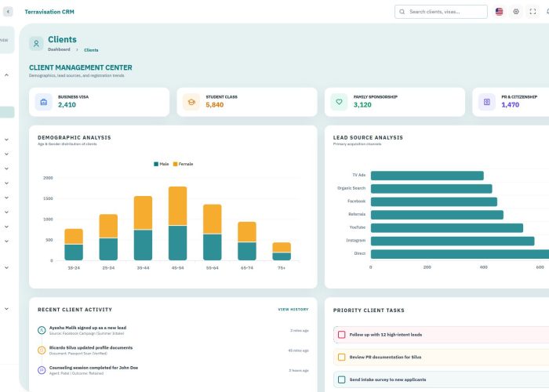
Task: Open the Family Sponsorship 3,120 stat card
Action: tap(394, 102)
